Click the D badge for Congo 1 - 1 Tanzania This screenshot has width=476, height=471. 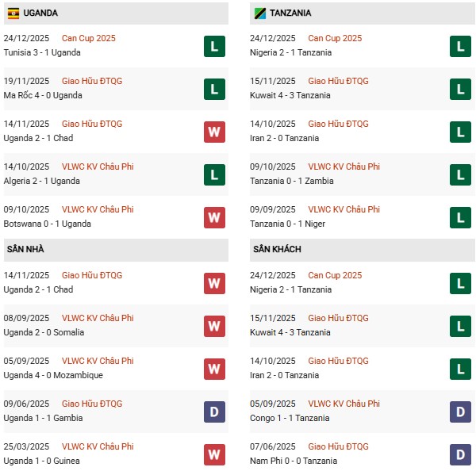[x=459, y=412]
